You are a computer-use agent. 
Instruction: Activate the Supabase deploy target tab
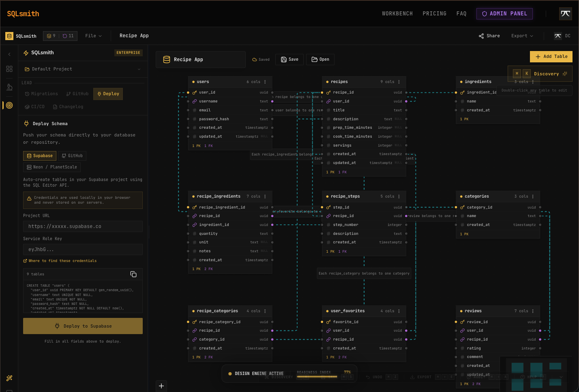tap(39, 156)
